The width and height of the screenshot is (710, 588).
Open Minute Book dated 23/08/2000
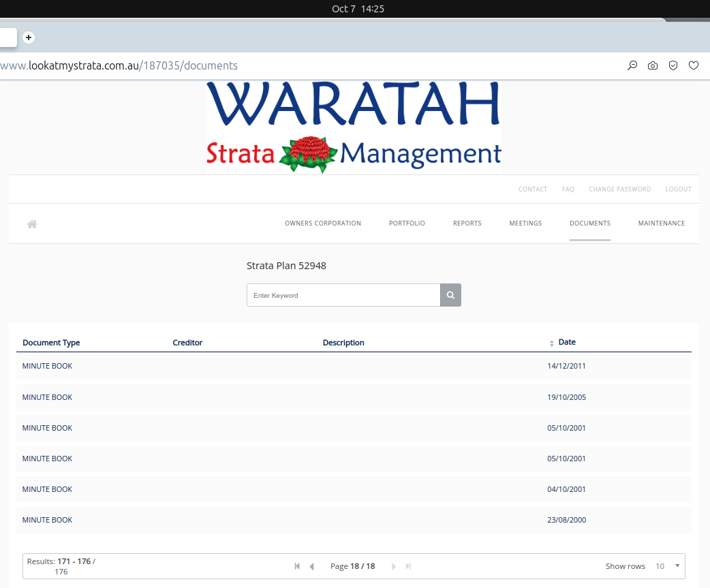tap(354, 520)
